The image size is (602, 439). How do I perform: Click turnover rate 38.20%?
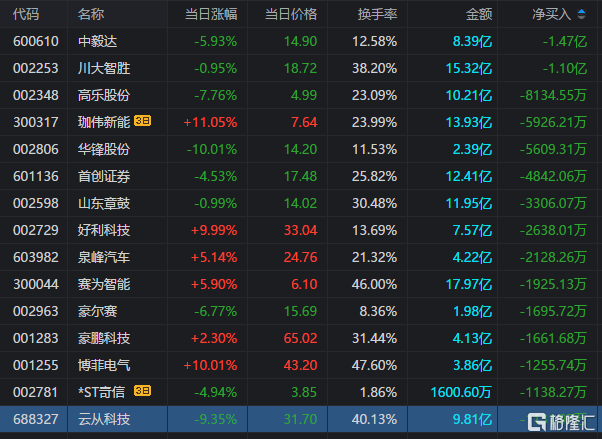pyautogui.click(x=374, y=68)
